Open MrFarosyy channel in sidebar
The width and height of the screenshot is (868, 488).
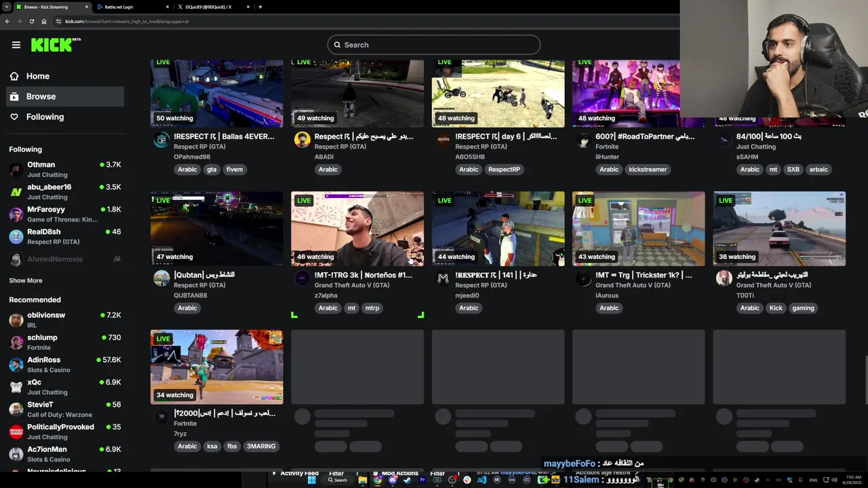tap(65, 214)
